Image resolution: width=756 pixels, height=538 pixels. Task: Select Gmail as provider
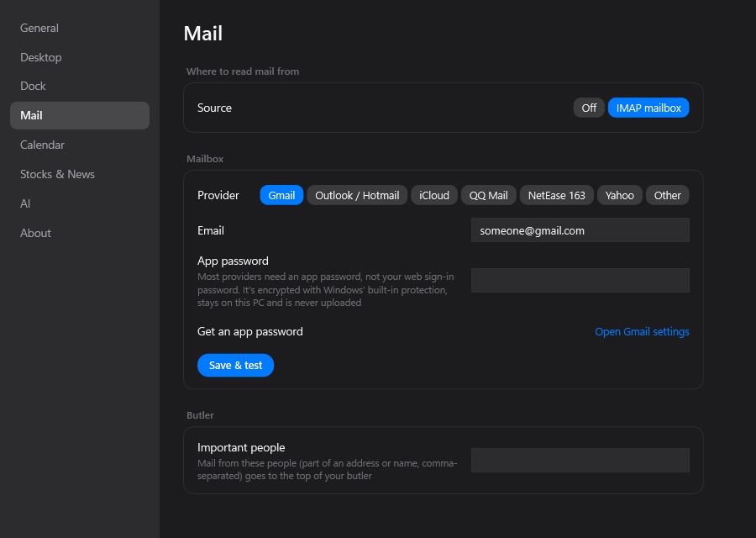pyautogui.click(x=281, y=195)
